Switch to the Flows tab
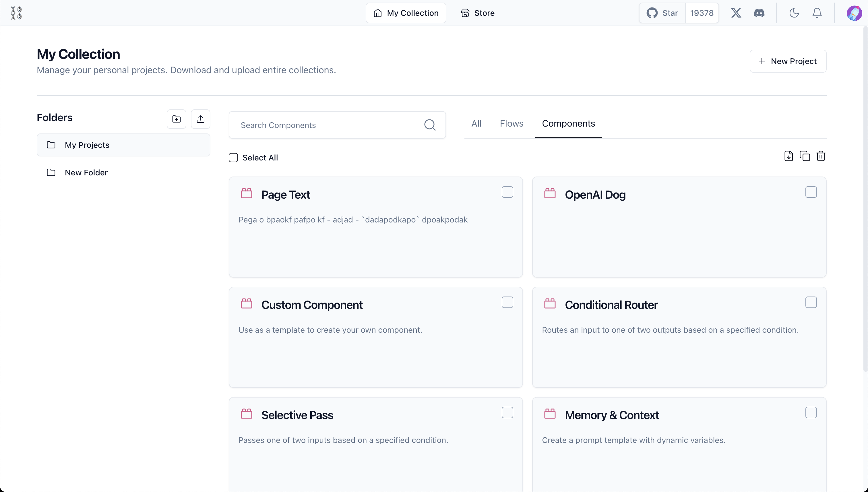The height and width of the screenshot is (492, 868). pos(511,124)
